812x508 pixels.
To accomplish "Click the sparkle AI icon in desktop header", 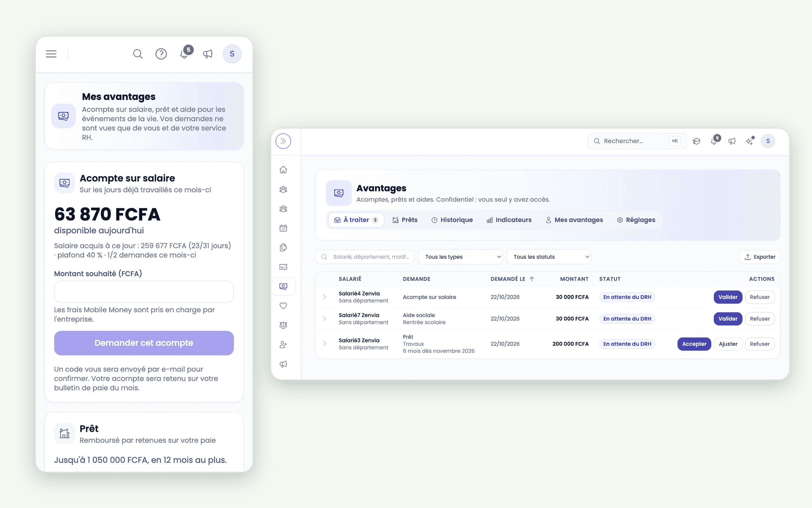I will click(x=750, y=141).
